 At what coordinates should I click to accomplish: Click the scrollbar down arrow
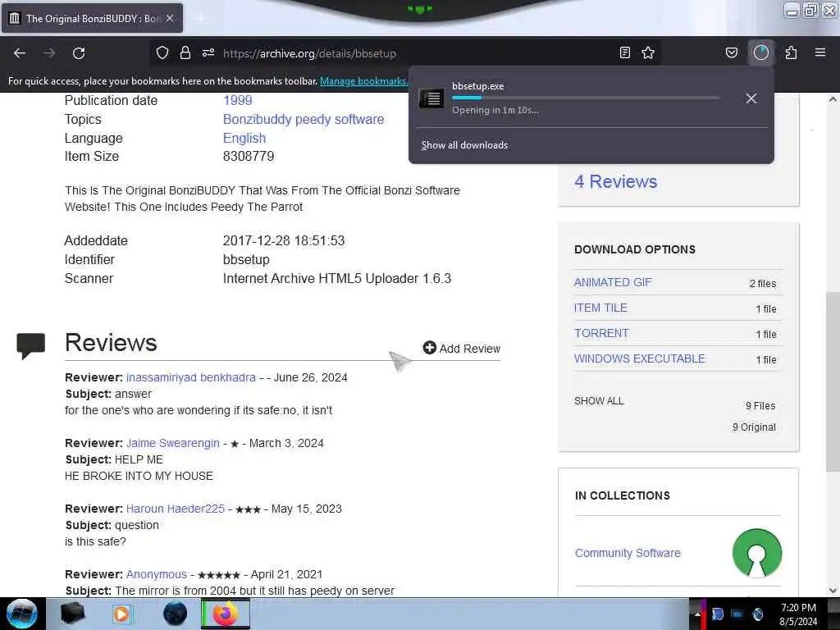click(833, 591)
